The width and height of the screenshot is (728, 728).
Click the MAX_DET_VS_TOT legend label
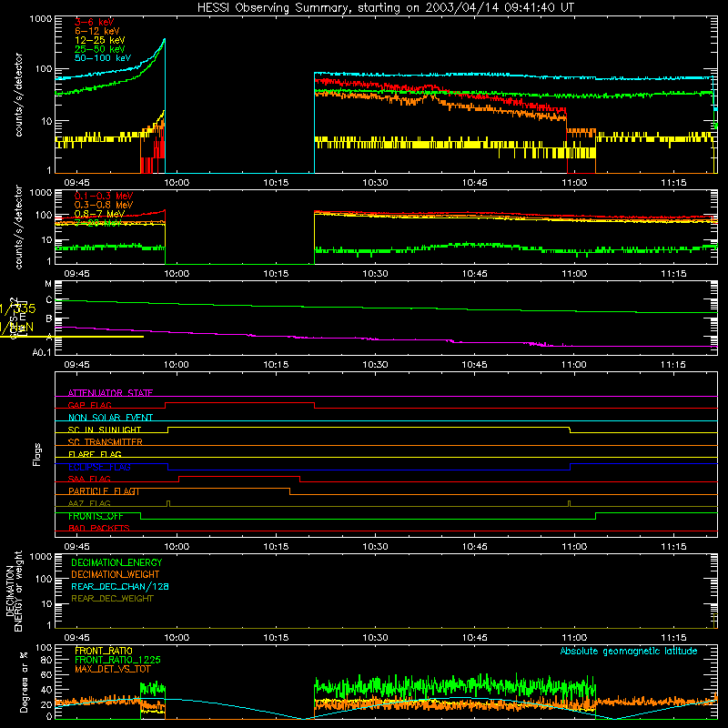point(112,669)
